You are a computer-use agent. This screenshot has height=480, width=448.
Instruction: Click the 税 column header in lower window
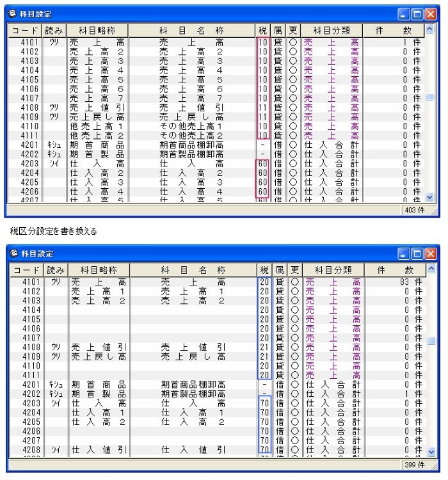tap(264, 270)
